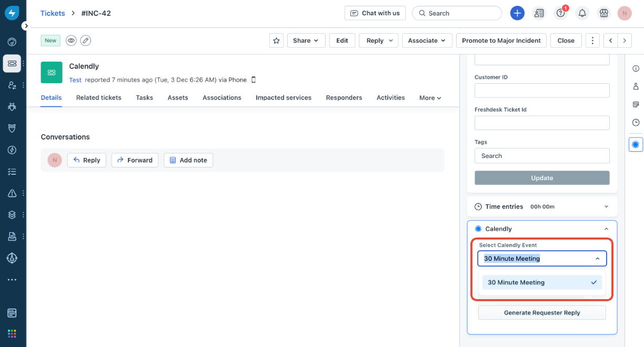Expand the sidebar with the arrow button
This screenshot has height=347, width=644.
coord(26,26)
